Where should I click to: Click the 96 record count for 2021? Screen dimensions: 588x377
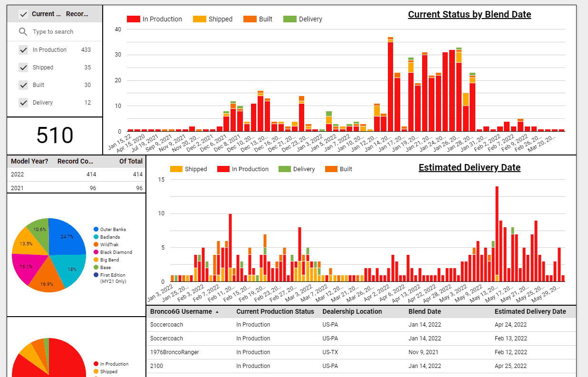(93, 188)
